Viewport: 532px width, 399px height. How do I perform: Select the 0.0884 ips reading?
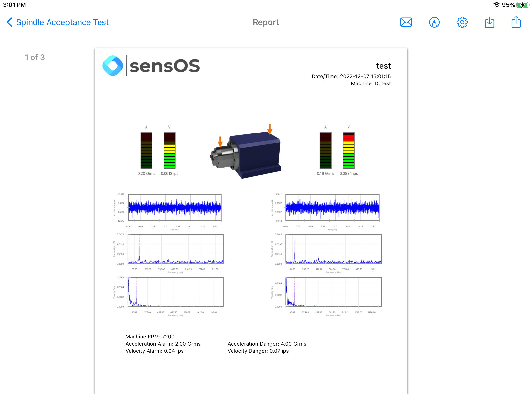pos(349,174)
